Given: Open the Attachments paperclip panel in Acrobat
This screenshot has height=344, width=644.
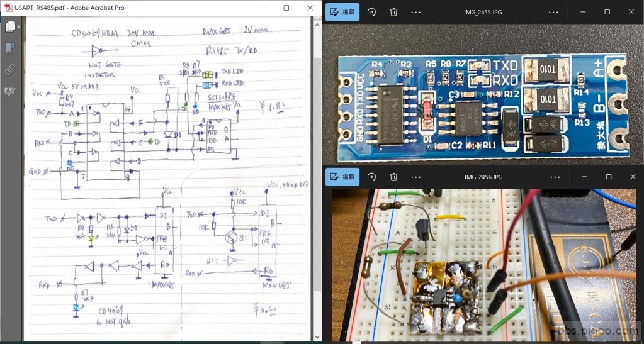Looking at the screenshot, I should coord(10,70).
